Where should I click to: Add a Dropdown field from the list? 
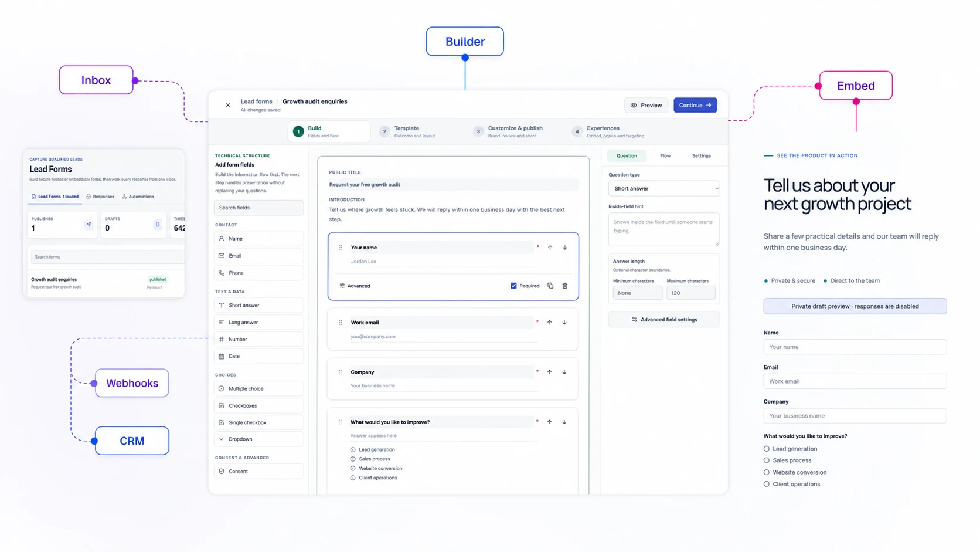tap(258, 439)
